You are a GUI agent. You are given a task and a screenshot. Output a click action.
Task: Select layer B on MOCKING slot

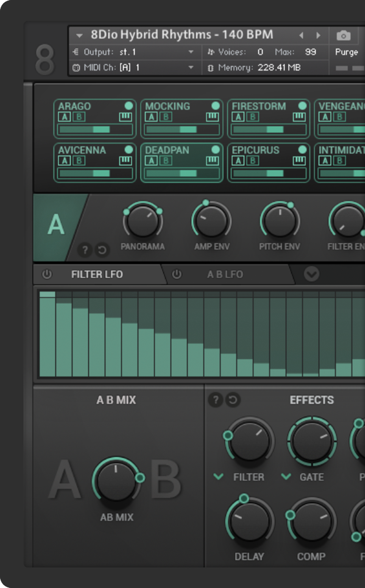click(166, 117)
